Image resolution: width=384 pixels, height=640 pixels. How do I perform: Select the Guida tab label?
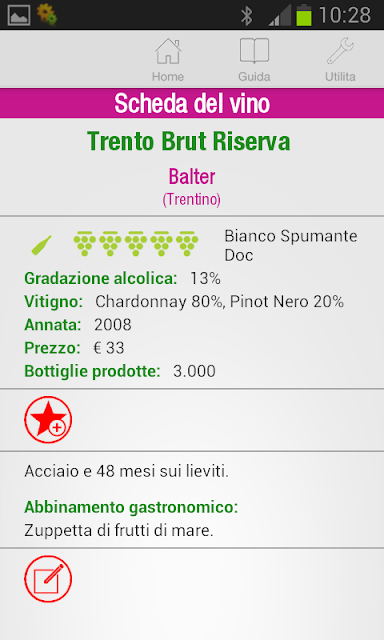click(x=254, y=76)
